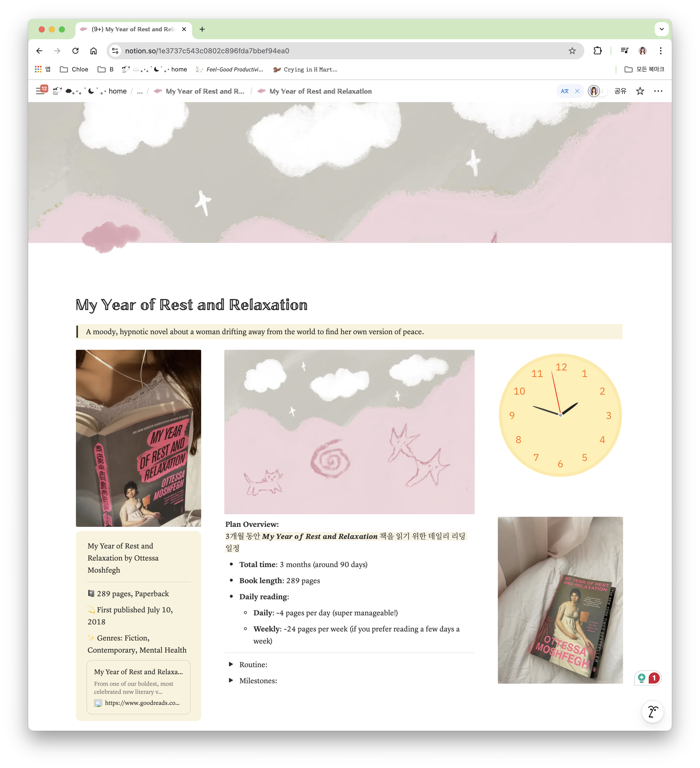
Task: Open the Goodreads link preview card
Action: pos(138,687)
